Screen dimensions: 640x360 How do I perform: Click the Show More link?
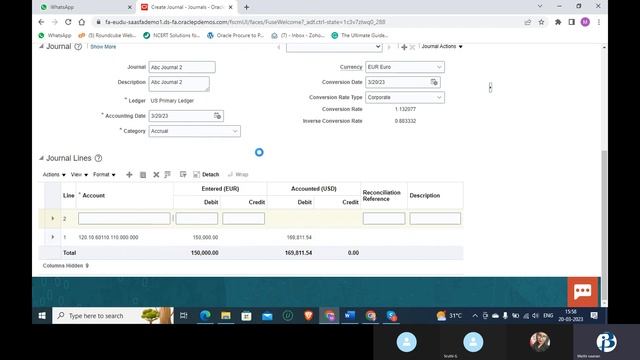tap(103, 47)
